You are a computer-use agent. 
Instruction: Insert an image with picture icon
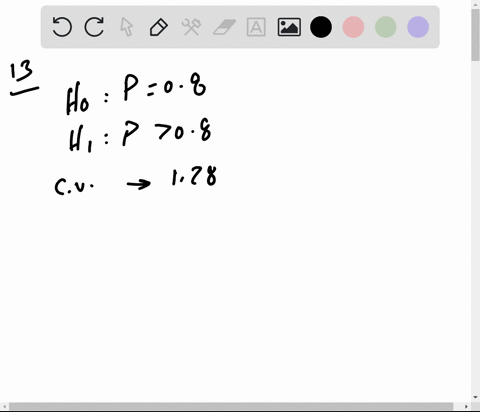289,27
